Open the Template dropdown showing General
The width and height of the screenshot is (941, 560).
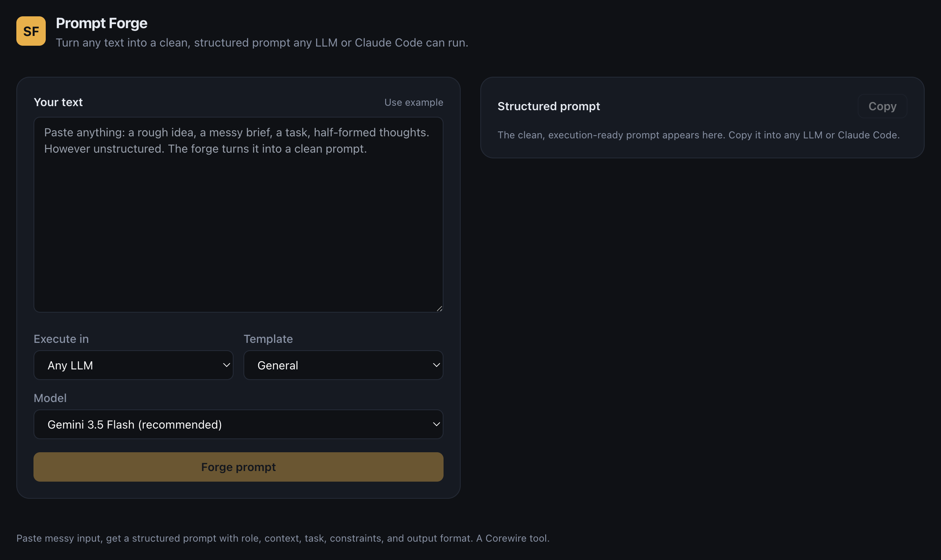[343, 365]
